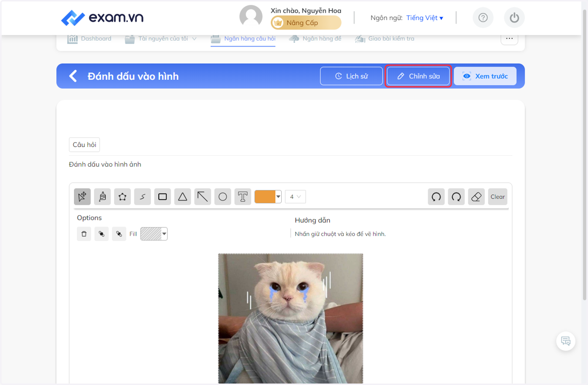Select the triangle shape tool
This screenshot has width=588, height=385.
(183, 196)
